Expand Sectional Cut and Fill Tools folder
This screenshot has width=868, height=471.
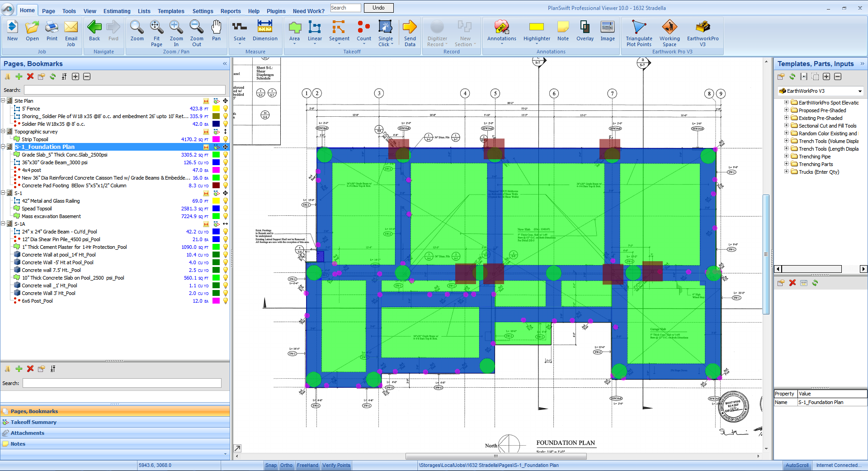coord(786,126)
